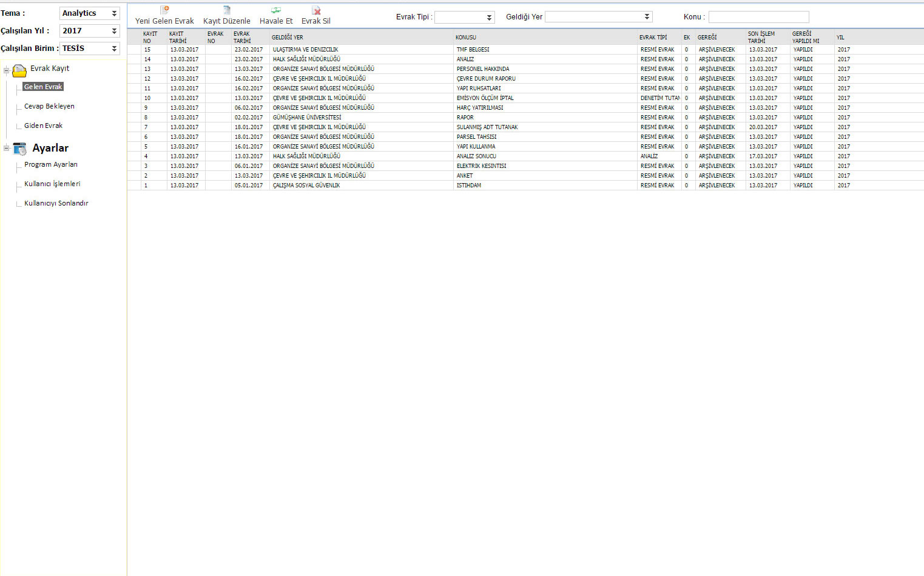Collapse the Evrak Kayıt tree node
The height and width of the screenshot is (576, 924).
[x=6, y=71]
